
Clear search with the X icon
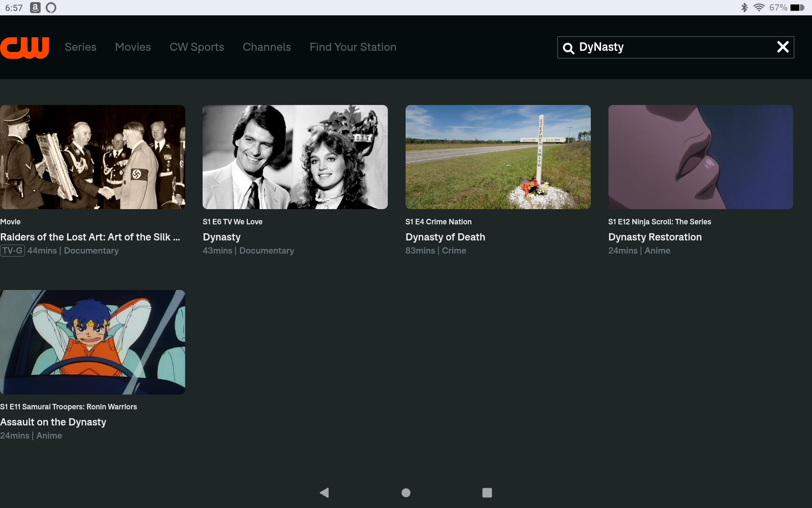(x=783, y=47)
